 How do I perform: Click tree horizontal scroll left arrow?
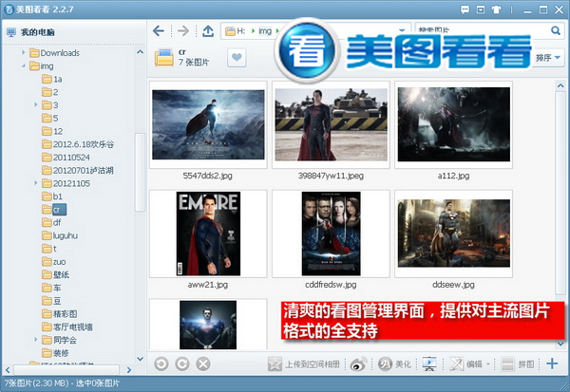8,370
